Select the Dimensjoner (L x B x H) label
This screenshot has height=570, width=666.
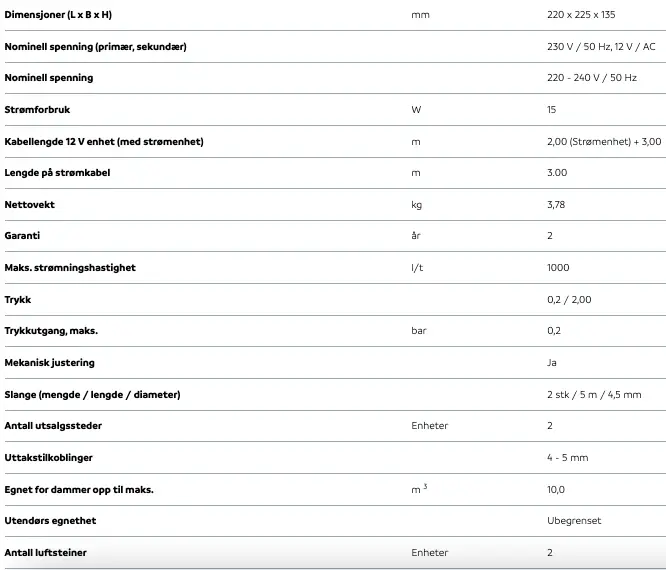(x=58, y=15)
